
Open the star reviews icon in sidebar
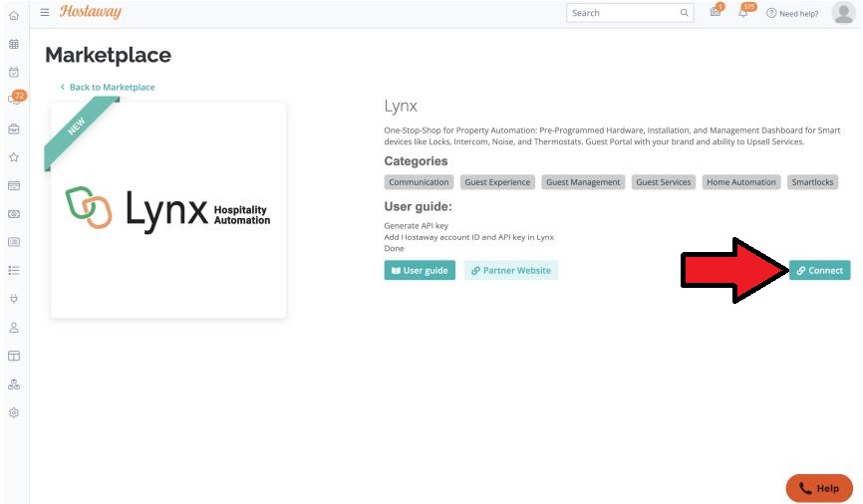coord(14,157)
